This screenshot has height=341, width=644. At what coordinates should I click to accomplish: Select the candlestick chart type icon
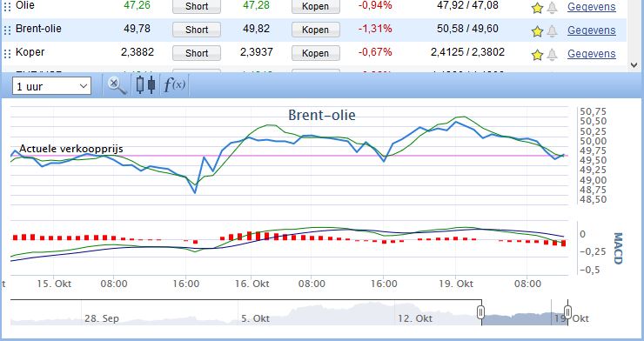tap(145, 85)
